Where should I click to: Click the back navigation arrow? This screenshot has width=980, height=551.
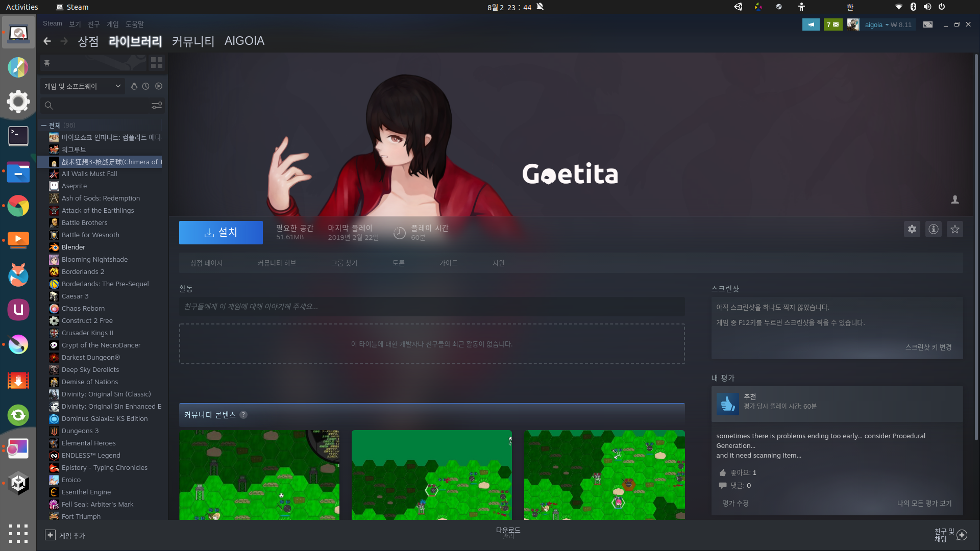[x=47, y=41]
